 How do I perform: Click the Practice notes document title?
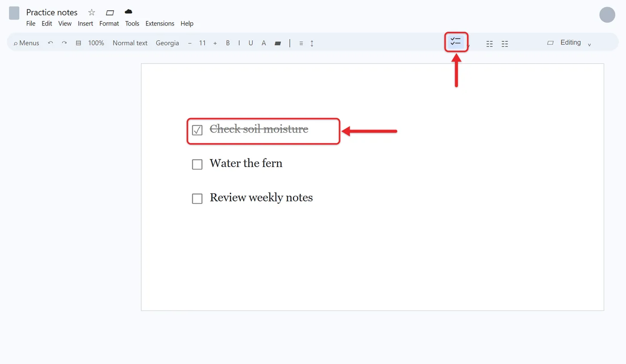click(x=52, y=13)
